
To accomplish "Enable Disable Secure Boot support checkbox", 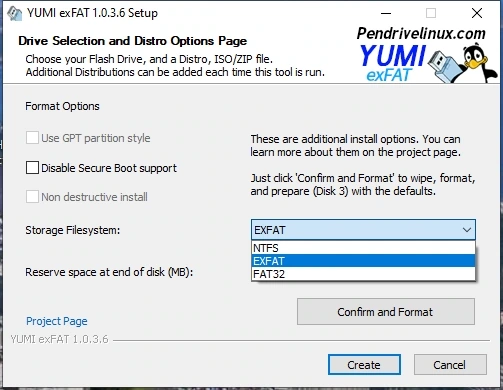I will click(32, 168).
